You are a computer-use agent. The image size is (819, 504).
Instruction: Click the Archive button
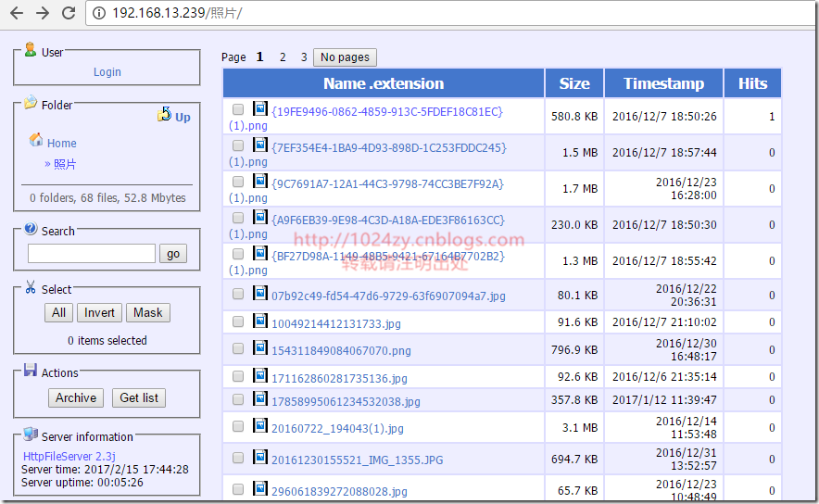point(76,398)
